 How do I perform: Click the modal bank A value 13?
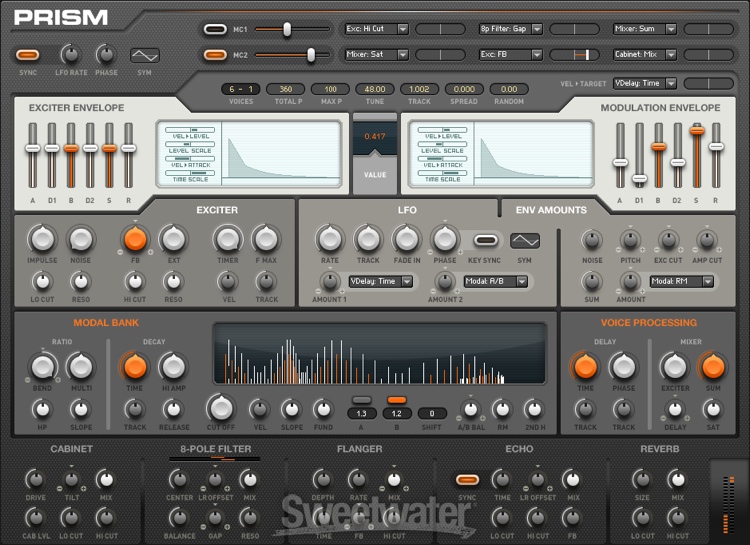361,413
